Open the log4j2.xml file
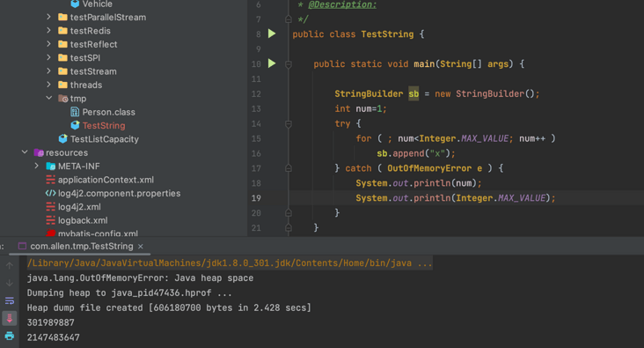 coord(79,207)
